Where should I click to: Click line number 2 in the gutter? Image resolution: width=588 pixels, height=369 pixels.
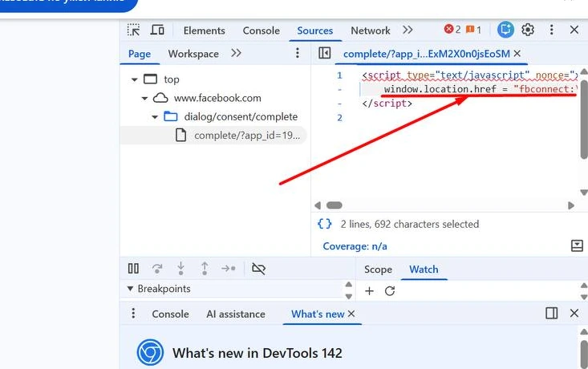[339, 118]
